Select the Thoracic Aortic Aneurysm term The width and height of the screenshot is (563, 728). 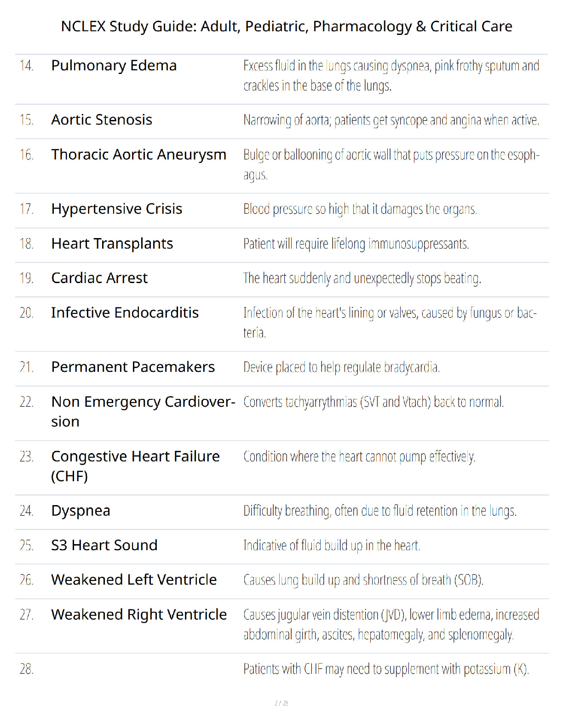coord(139,155)
